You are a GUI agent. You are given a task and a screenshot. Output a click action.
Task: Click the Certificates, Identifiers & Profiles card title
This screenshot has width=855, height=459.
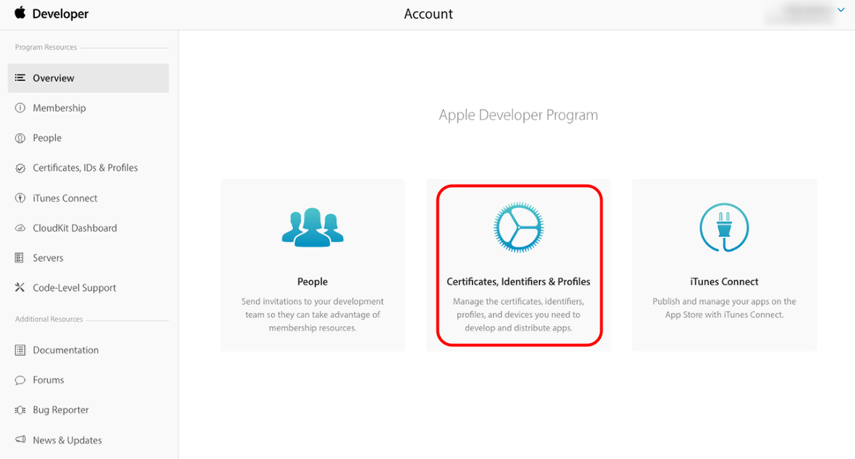(x=519, y=282)
